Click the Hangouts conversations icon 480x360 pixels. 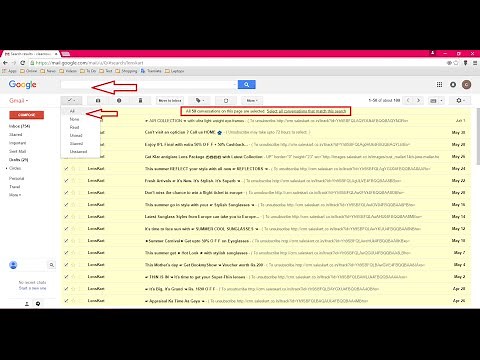click(38, 304)
